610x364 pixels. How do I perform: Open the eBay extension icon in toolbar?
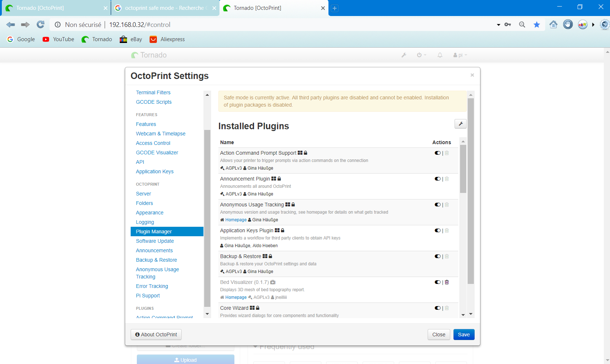(583, 24)
